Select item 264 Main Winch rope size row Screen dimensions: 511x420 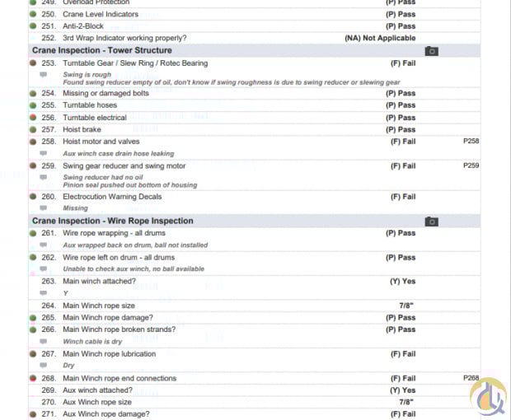click(254, 306)
